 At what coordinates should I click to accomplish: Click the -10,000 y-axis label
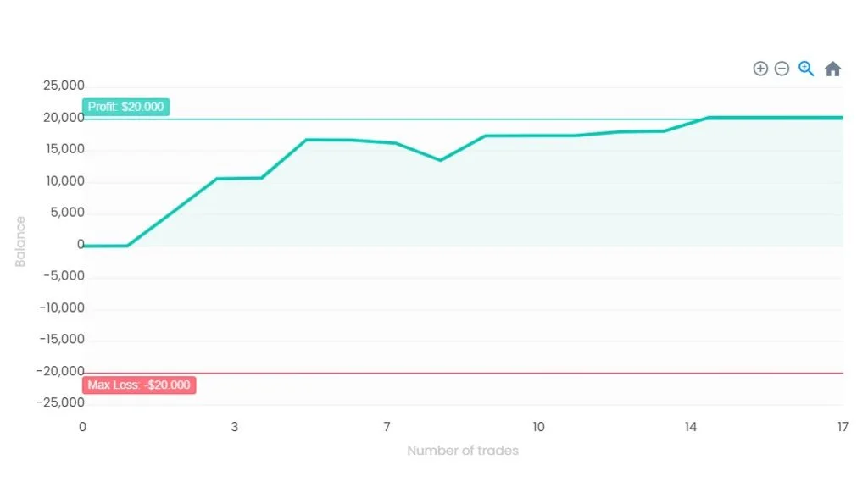tap(61, 307)
